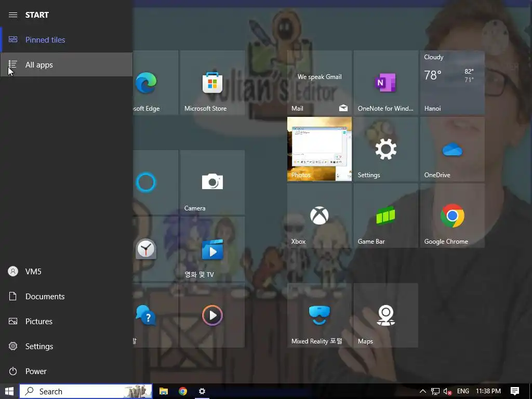The width and height of the screenshot is (532, 399).
Task: Collapse the START hamburger menu
Action: point(13,15)
